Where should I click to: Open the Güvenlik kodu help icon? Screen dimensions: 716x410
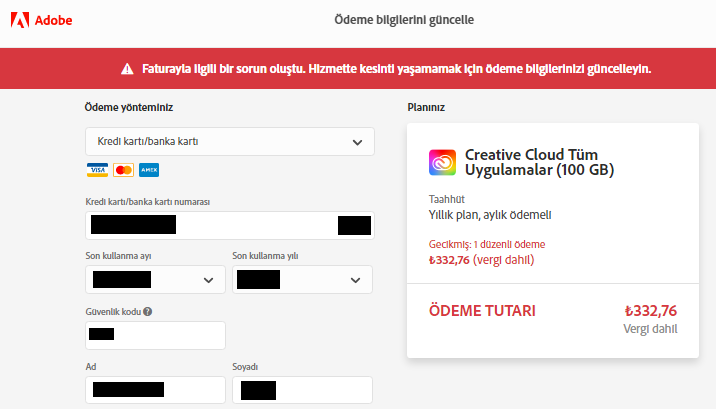point(147,311)
